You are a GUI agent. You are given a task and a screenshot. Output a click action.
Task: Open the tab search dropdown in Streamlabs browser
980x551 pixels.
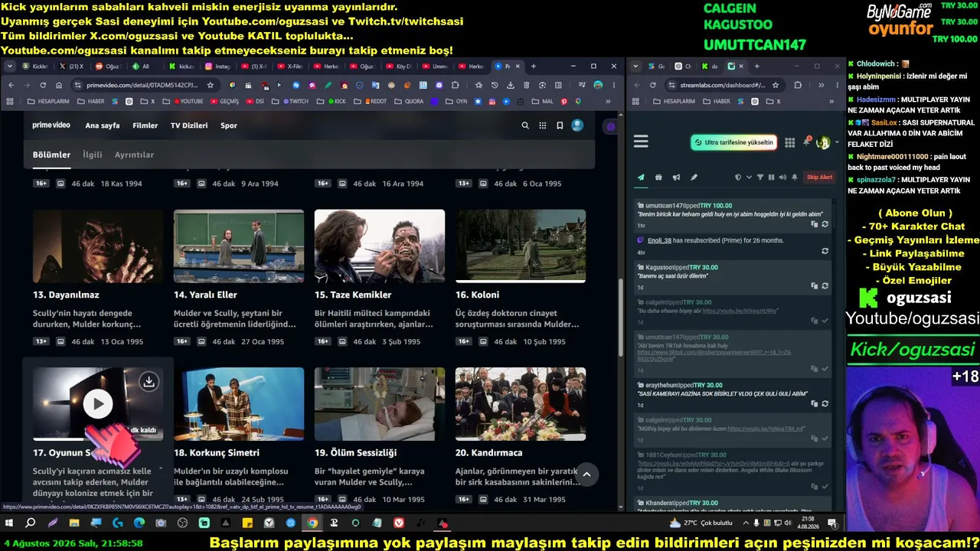[x=635, y=67]
